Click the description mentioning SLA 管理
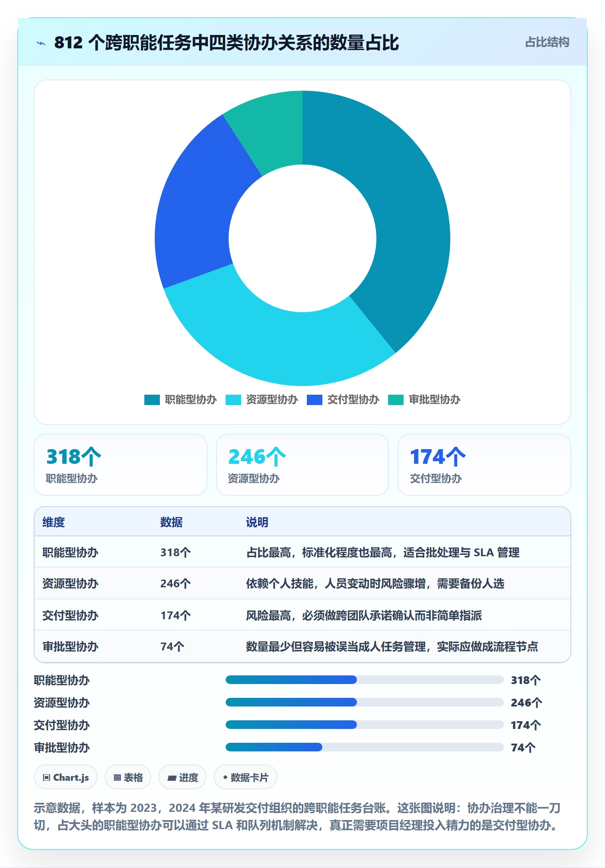The width and height of the screenshot is (605, 868). point(383,552)
